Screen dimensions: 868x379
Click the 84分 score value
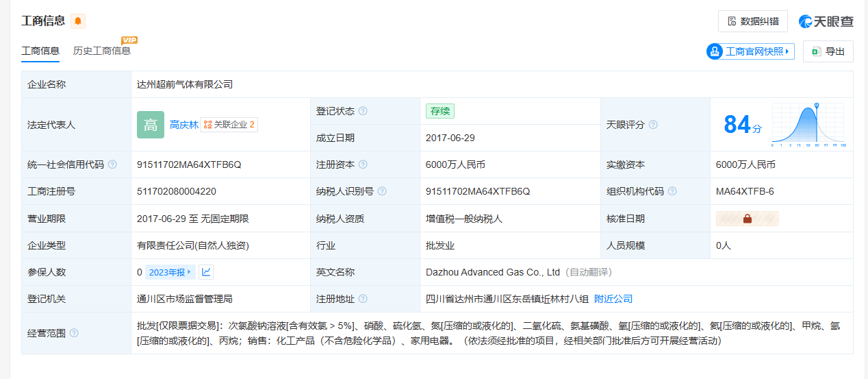coord(743,125)
